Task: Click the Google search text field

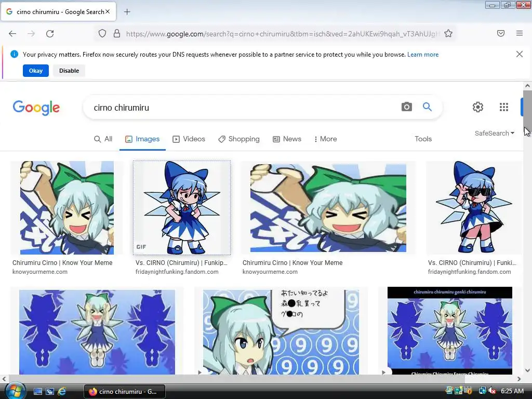Action: pyautogui.click(x=244, y=108)
